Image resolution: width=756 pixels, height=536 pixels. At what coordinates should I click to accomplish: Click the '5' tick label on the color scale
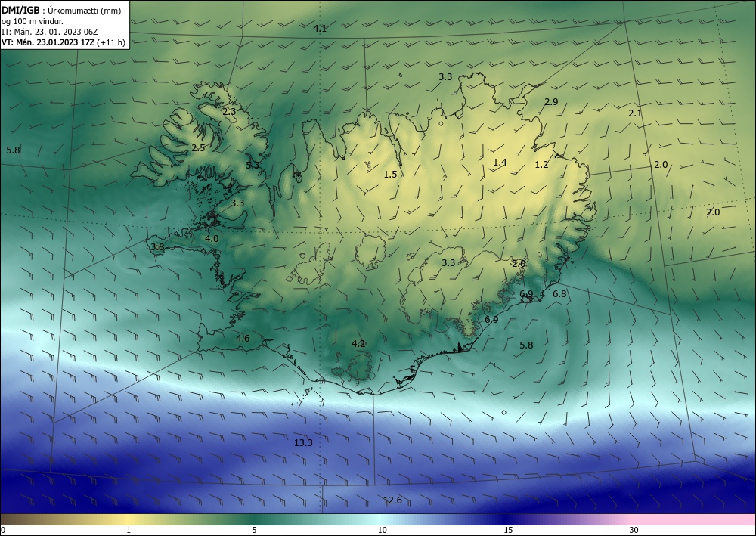pos(254,530)
